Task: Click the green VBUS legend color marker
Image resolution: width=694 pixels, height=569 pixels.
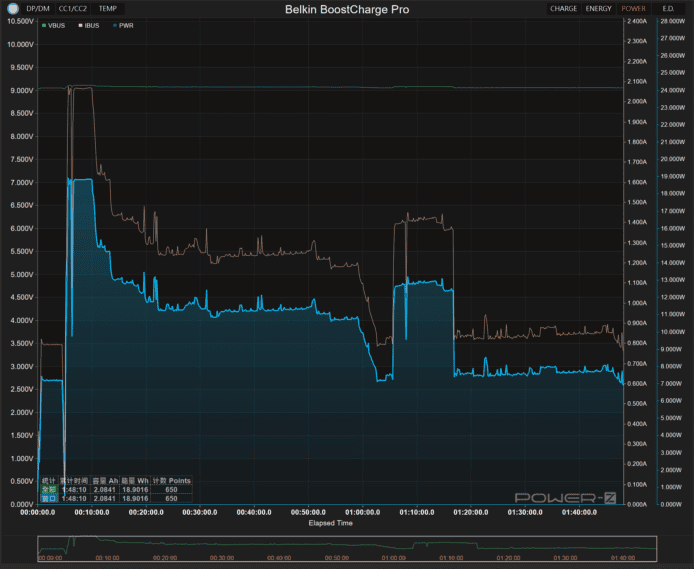Action: [x=42, y=25]
